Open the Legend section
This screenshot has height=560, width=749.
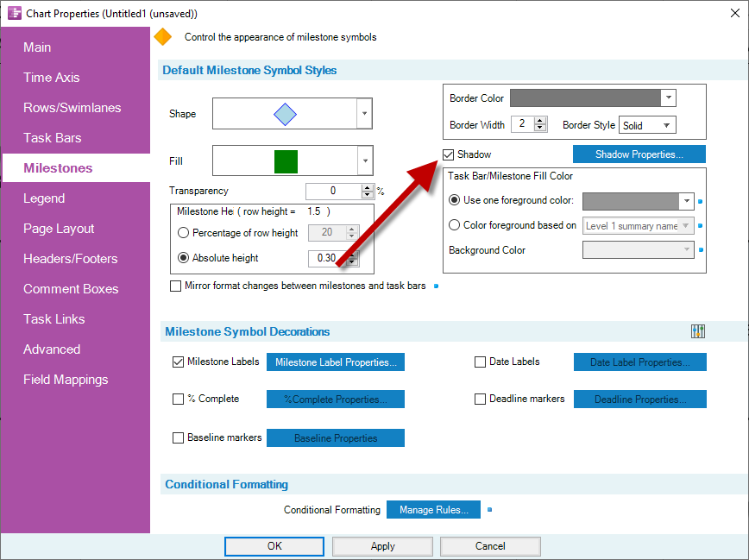point(44,198)
